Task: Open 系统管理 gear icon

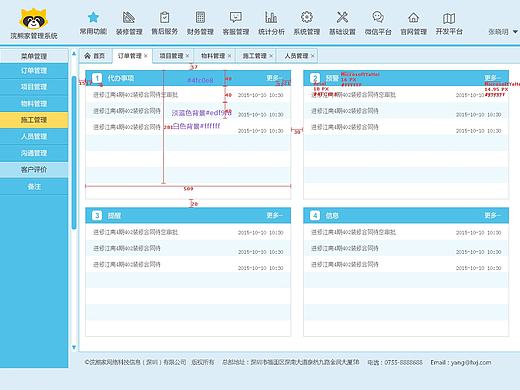Action: pyautogui.click(x=307, y=17)
